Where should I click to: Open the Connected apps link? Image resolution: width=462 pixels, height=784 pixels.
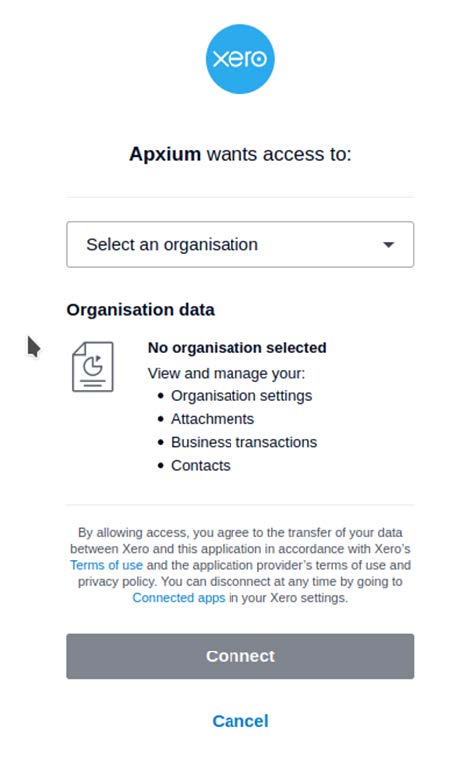point(179,598)
